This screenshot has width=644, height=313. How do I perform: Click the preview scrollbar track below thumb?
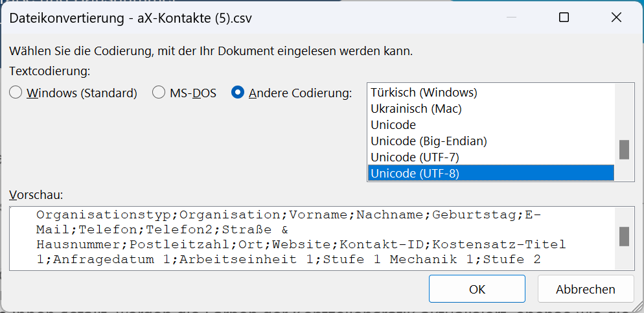click(x=624, y=258)
